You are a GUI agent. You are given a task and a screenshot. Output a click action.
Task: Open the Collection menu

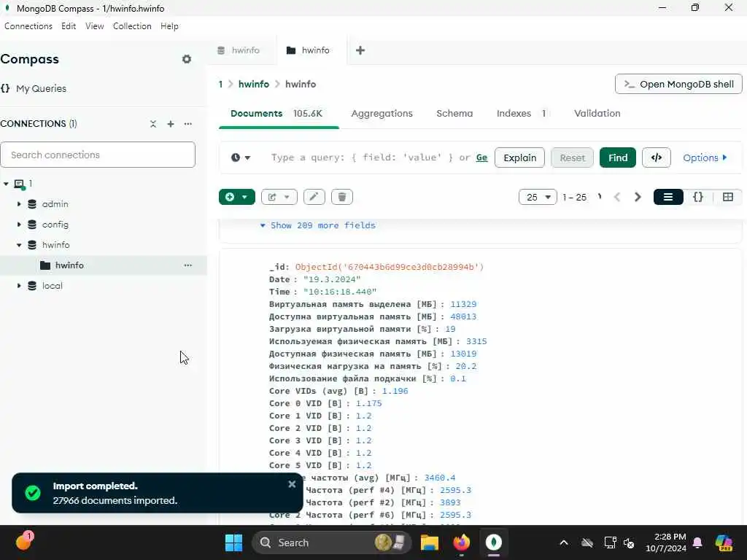pos(132,26)
